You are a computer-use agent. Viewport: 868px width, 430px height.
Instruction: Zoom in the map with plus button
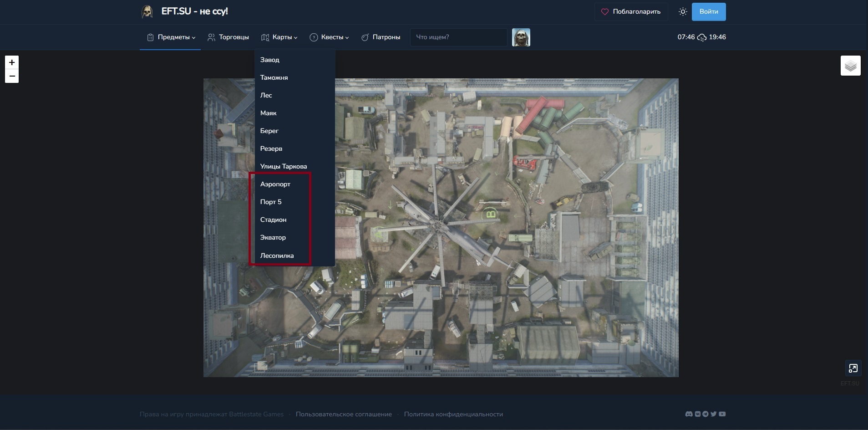click(x=12, y=62)
